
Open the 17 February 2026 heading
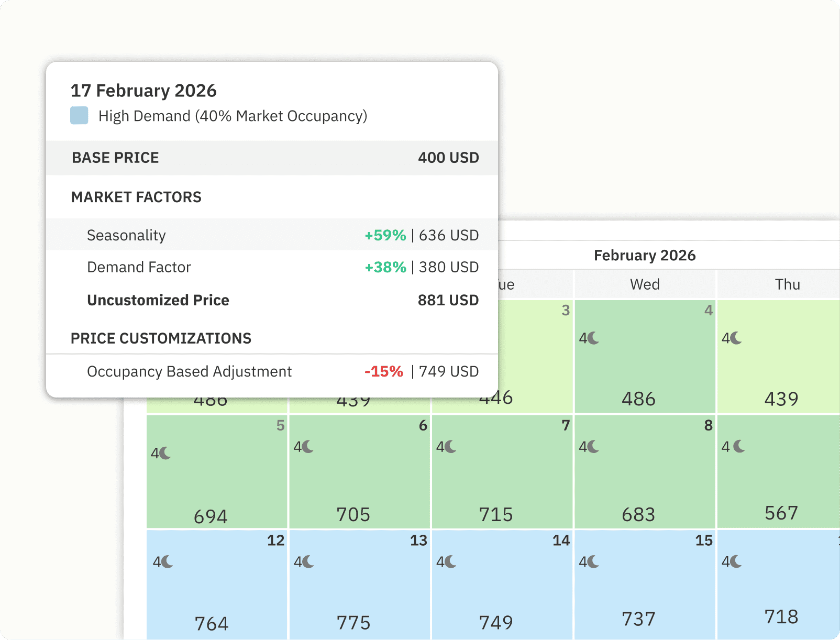(x=144, y=90)
